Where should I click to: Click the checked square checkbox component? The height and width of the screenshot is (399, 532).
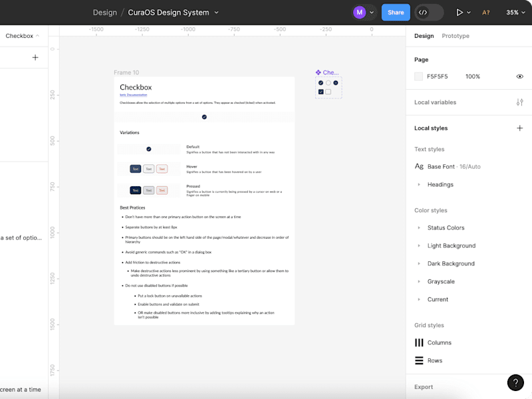(321, 92)
